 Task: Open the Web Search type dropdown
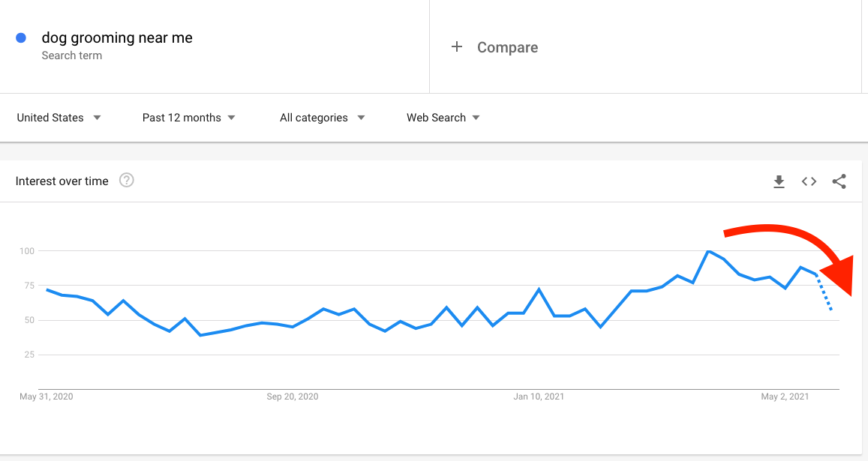click(x=443, y=118)
